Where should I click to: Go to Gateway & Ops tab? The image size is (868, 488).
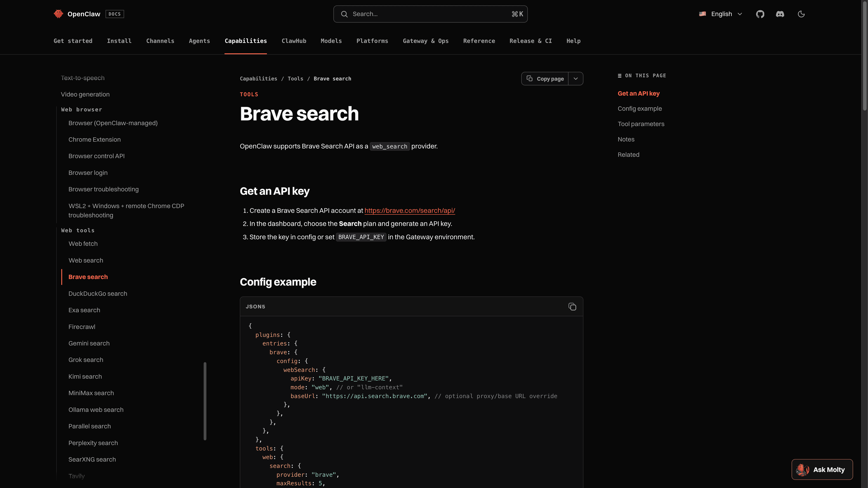426,41
